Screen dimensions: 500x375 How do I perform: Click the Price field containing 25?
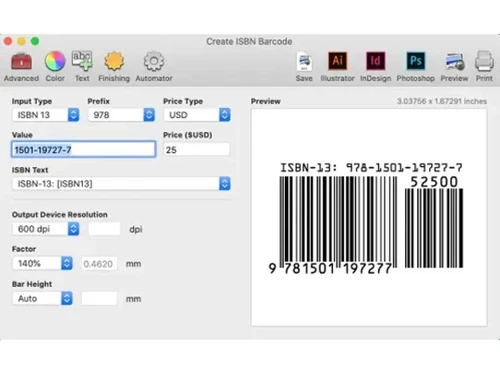[197, 150]
